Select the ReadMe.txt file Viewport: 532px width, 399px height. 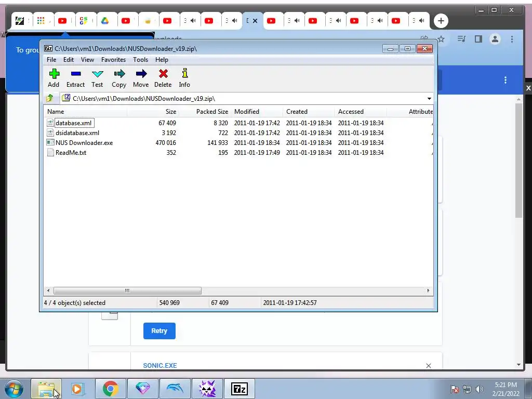click(x=71, y=152)
